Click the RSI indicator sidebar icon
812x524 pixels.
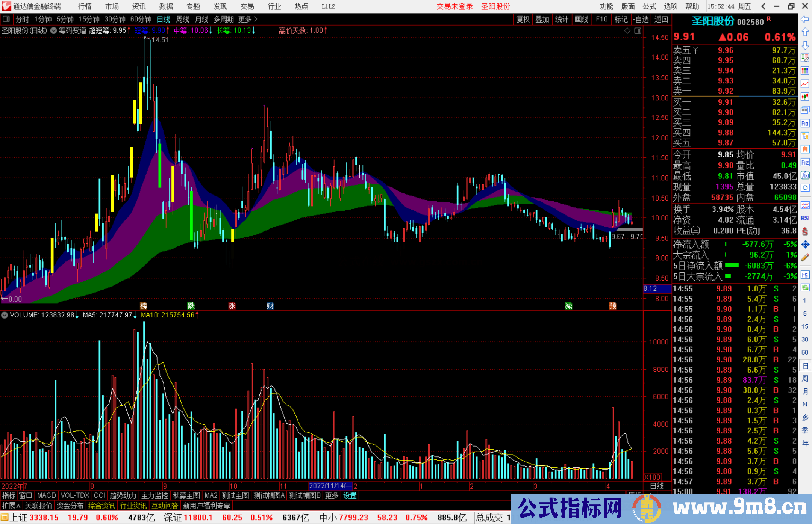(x=805, y=218)
